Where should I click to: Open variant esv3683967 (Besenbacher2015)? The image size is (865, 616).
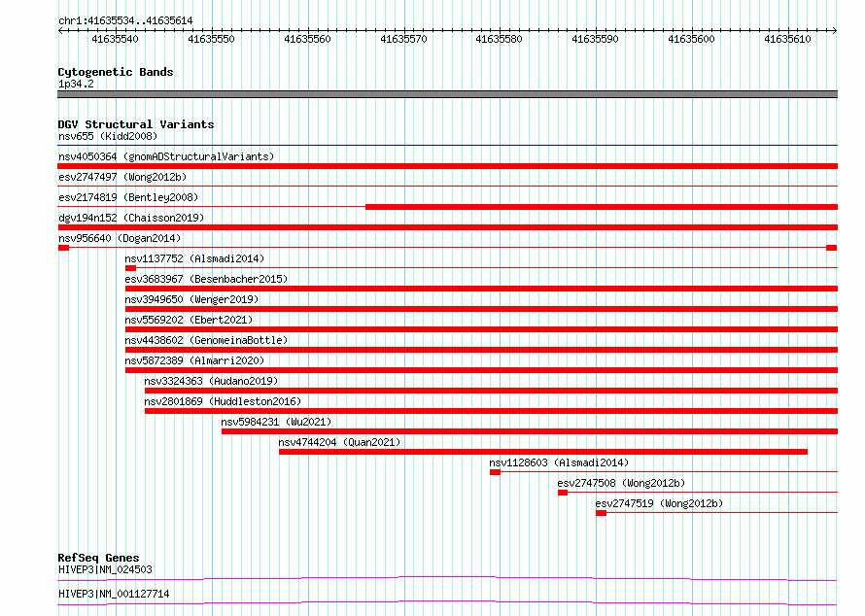[206, 279]
